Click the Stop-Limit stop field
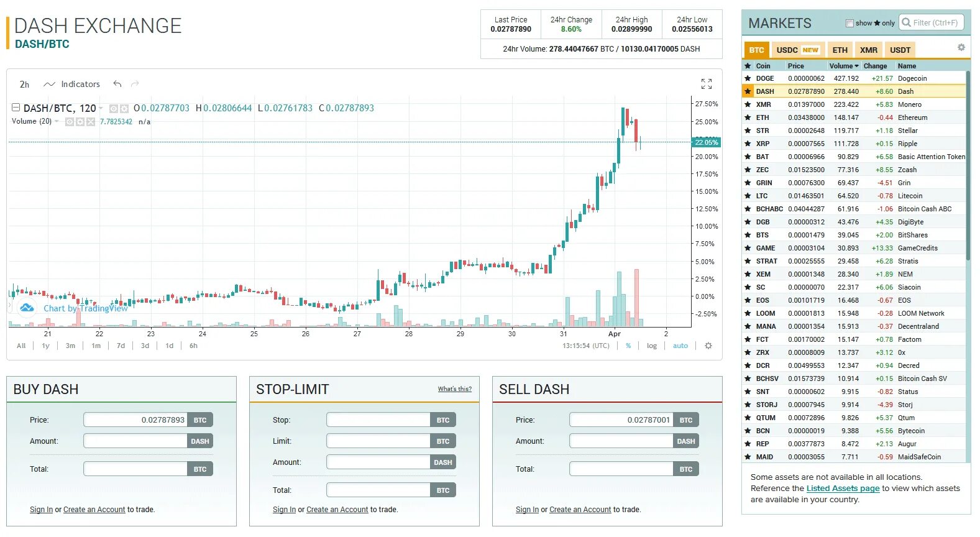The image size is (980, 537). 378,420
